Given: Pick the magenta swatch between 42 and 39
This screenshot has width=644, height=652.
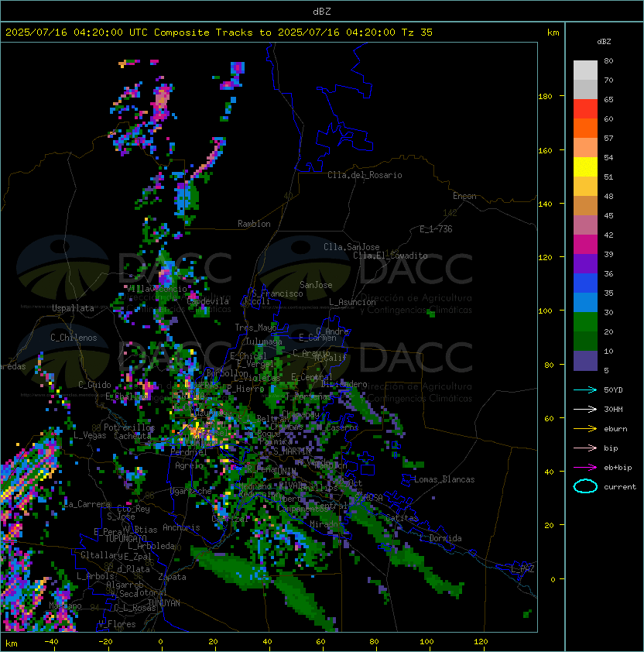Looking at the screenshot, I should click(x=585, y=245).
